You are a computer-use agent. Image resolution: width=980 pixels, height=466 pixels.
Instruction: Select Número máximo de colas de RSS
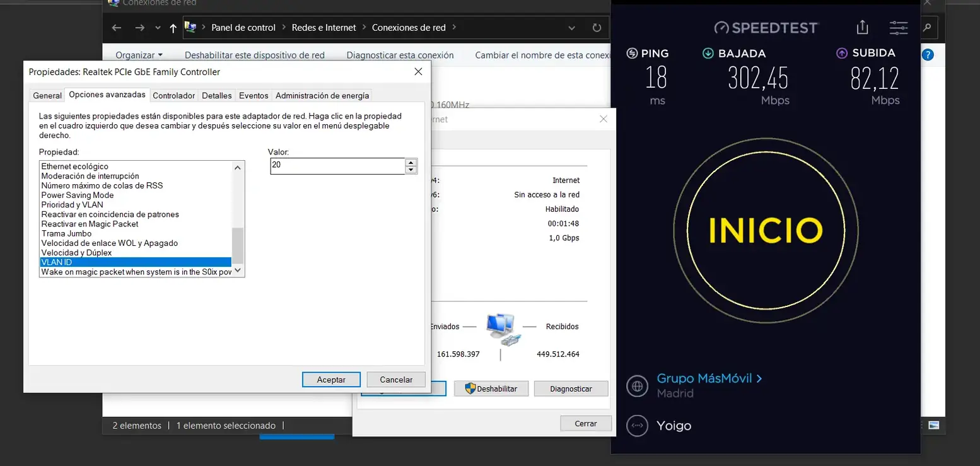click(136, 185)
